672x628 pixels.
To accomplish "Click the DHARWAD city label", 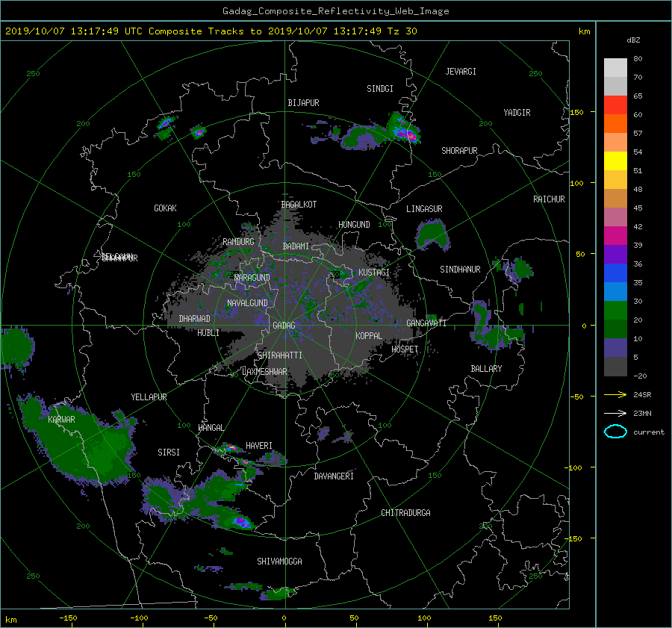I will [x=195, y=319].
